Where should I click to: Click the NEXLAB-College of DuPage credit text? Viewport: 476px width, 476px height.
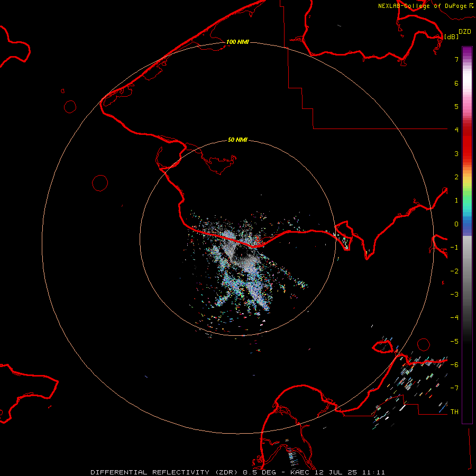click(x=422, y=6)
